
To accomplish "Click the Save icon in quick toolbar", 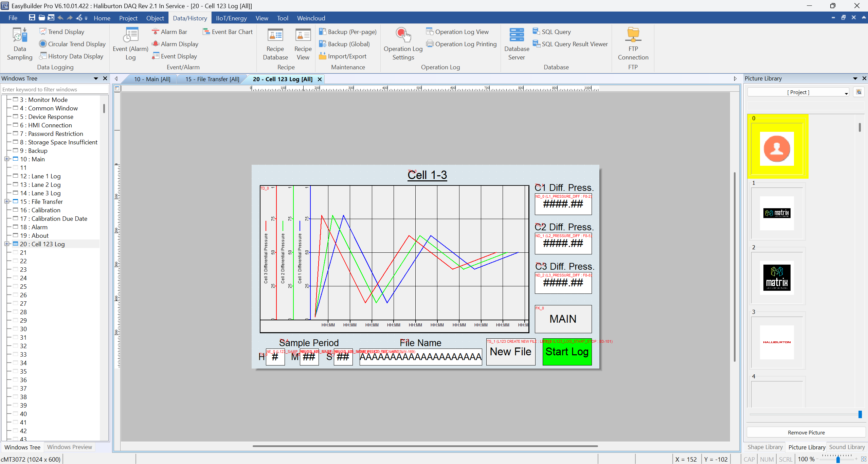I will click(32, 18).
